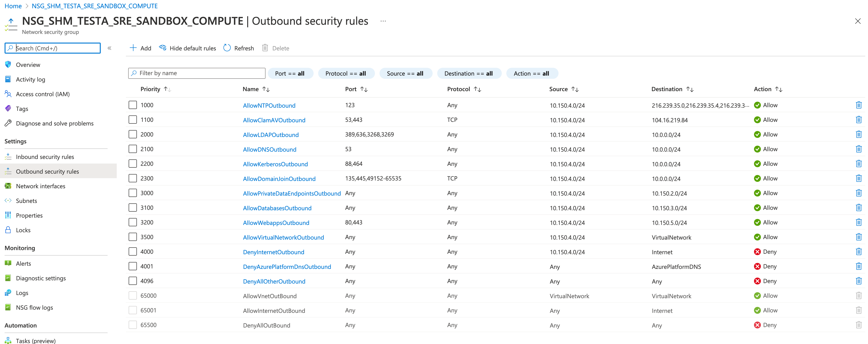868x344 pixels.
Task: Click NSG_SHM_TESTA_SRE_SANDBOX_COMPUTE breadcrumb
Action: 95,6
